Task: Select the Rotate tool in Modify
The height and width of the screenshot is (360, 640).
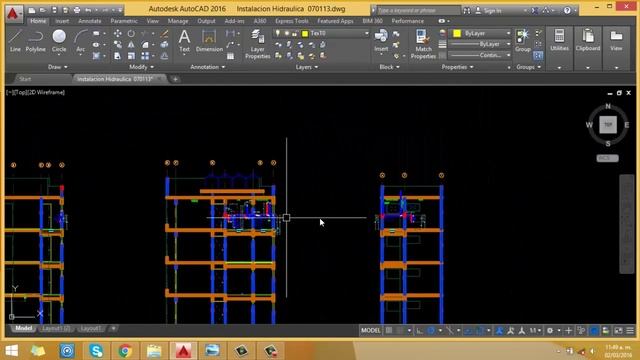Action: [x=131, y=33]
